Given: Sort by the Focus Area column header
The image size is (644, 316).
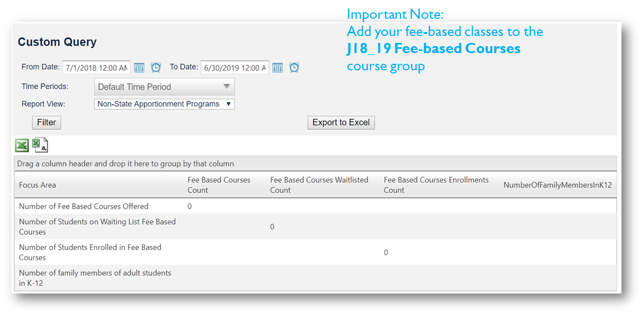Looking at the screenshot, I should 38,185.
